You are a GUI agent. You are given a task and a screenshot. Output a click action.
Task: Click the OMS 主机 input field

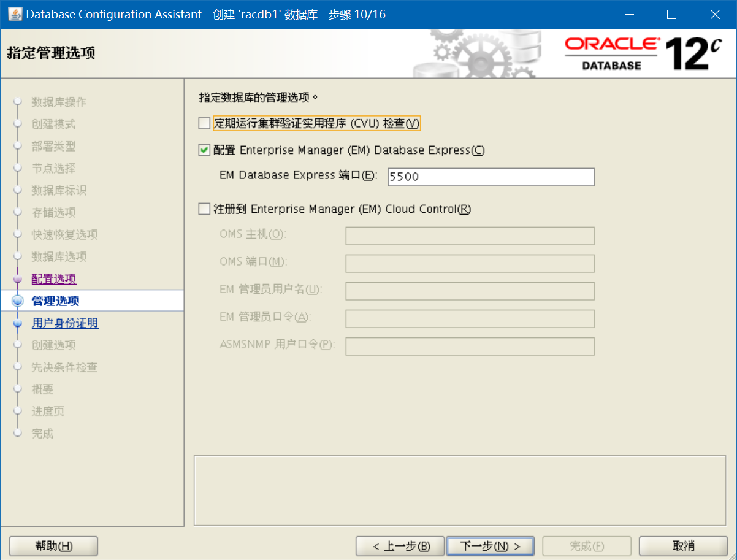(470, 236)
